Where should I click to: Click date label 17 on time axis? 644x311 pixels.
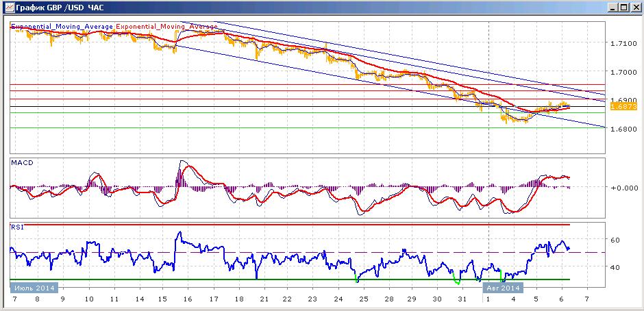[x=214, y=299]
